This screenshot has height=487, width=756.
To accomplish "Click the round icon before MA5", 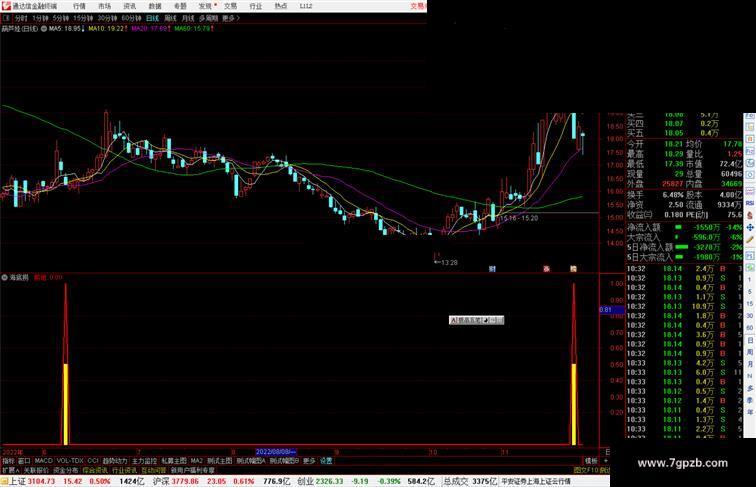I will (44, 28).
